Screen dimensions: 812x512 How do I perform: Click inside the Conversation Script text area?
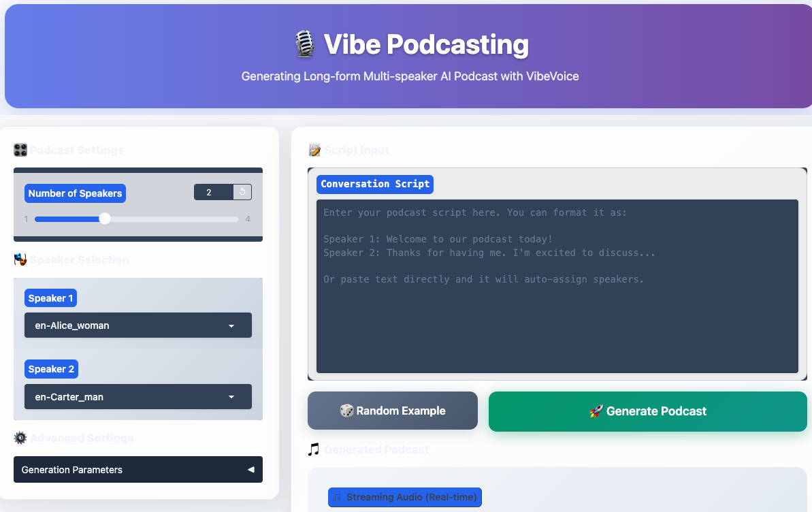point(557,286)
